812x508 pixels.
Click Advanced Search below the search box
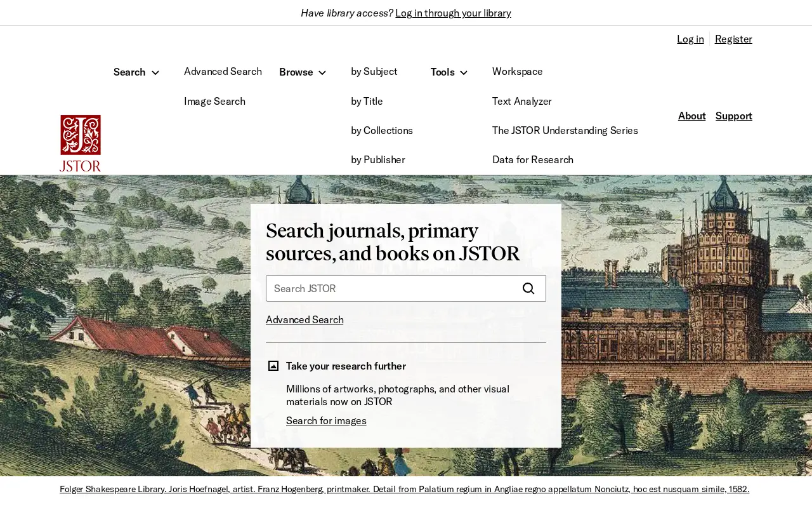[x=304, y=319]
